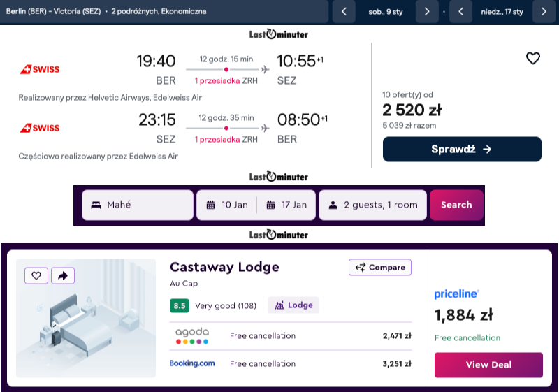Open the Castaway Lodge title link
Screen dimensions: 559x392
coord(224,267)
